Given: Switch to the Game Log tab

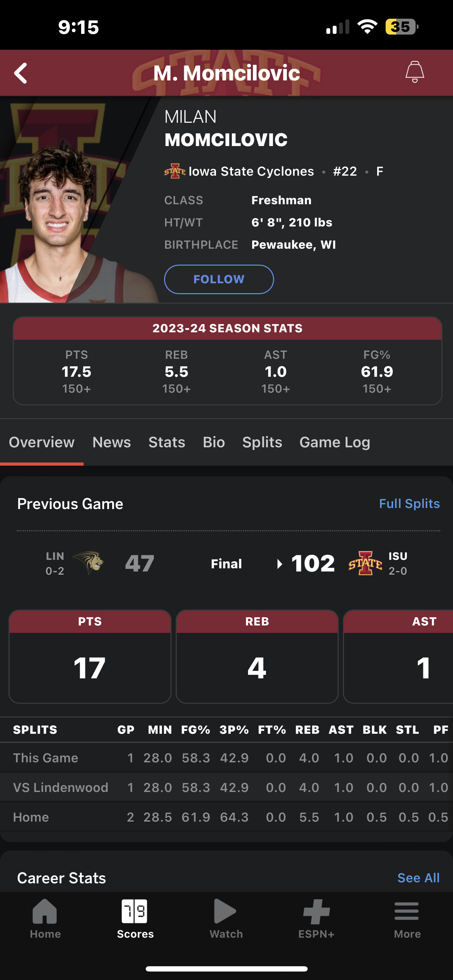Looking at the screenshot, I should pos(335,442).
